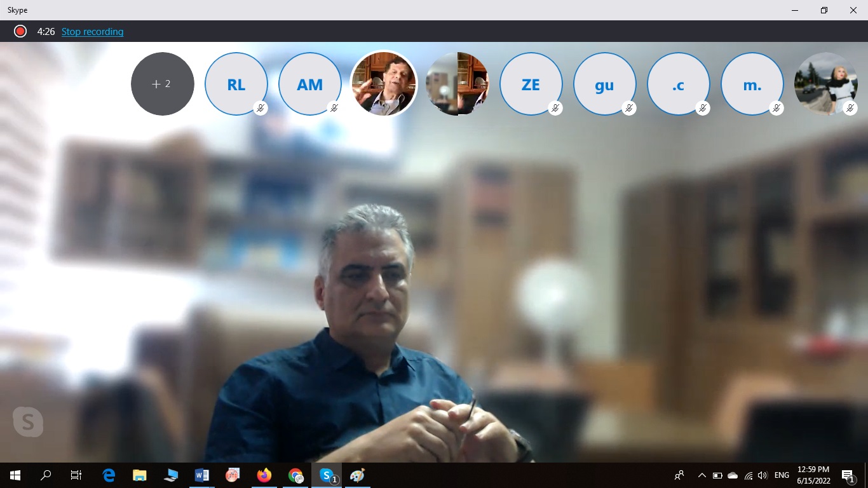This screenshot has height=488, width=868.
Task: Open Paint from the taskbar
Action: 358,475
